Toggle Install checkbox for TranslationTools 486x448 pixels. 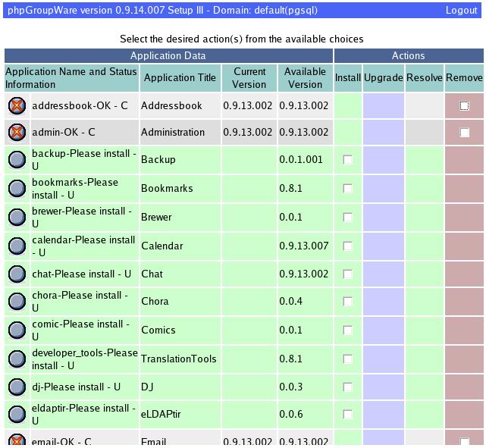point(348,359)
